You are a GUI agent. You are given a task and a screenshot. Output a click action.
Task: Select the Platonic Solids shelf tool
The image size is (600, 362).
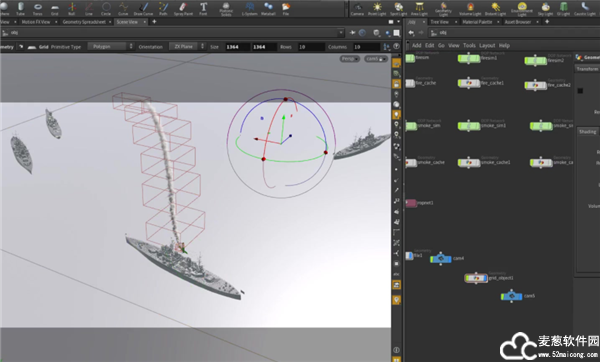point(226,9)
